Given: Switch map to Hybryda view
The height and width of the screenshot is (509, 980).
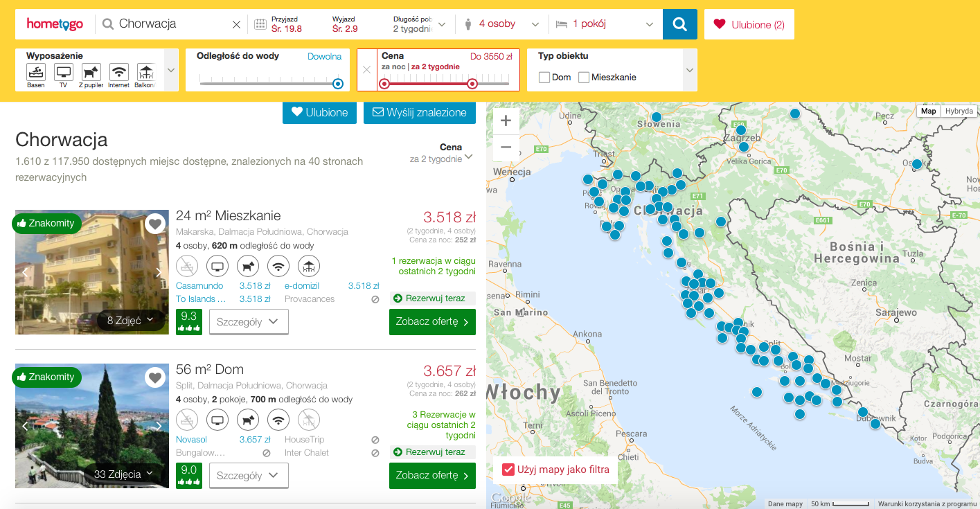Looking at the screenshot, I should 959,111.
